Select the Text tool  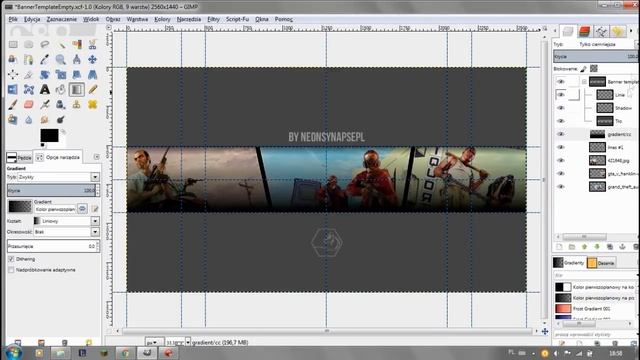44,89
